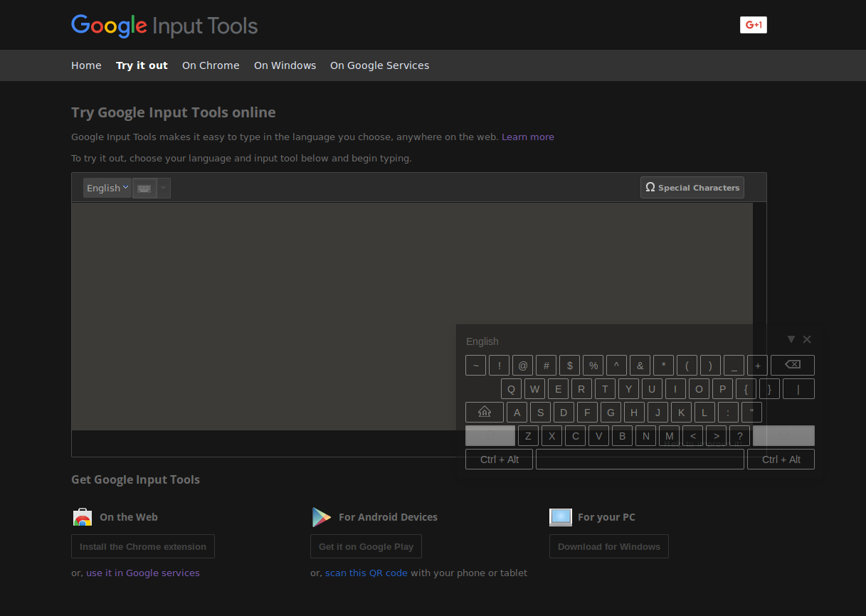
Task: Toggle the right Shift key
Action: (x=783, y=435)
